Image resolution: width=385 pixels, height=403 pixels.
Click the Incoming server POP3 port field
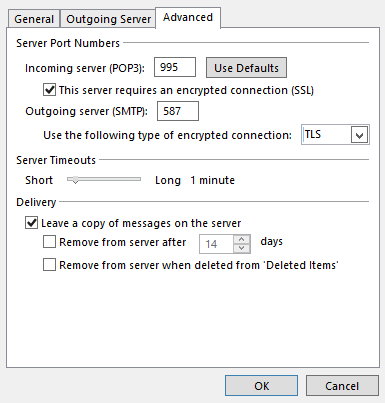[x=175, y=67]
